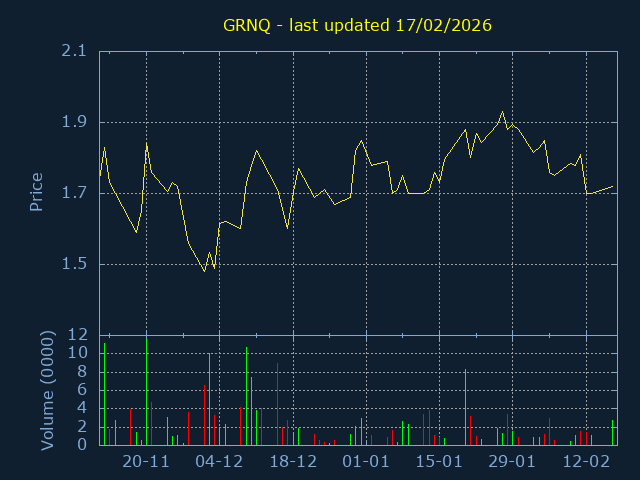Viewport: 640px width, 480px height.
Task: Select the 29-01 date label
Action: (x=512, y=462)
